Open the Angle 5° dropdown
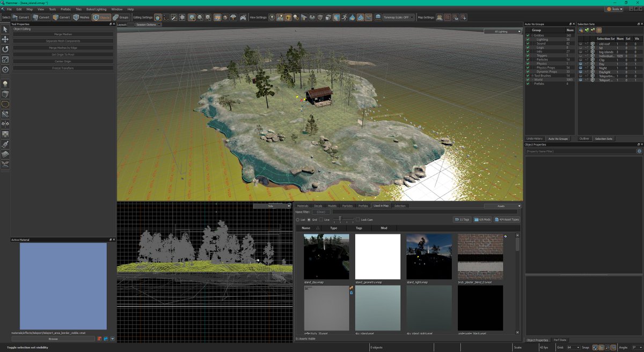The width and height of the screenshot is (644, 352). click(636, 348)
